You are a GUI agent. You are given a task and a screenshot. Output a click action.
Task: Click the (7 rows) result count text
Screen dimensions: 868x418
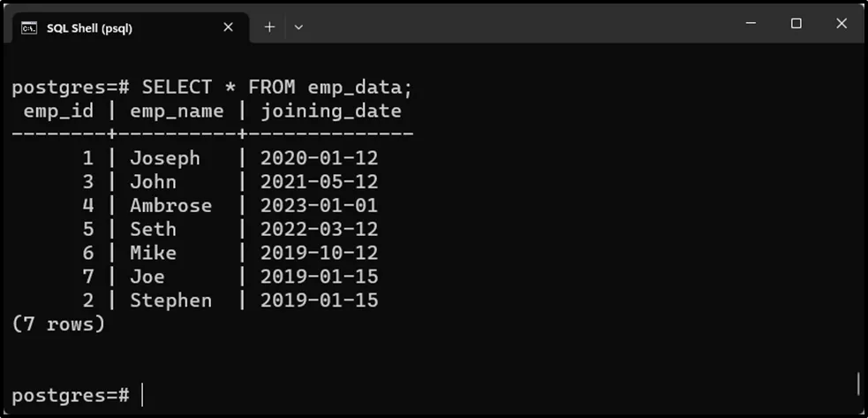click(58, 324)
